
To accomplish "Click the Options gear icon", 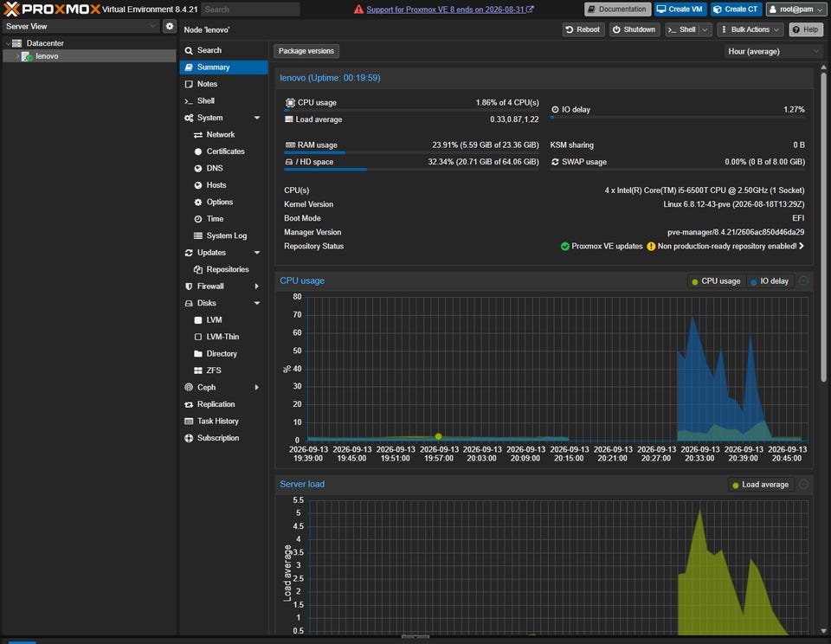I will [x=198, y=202].
